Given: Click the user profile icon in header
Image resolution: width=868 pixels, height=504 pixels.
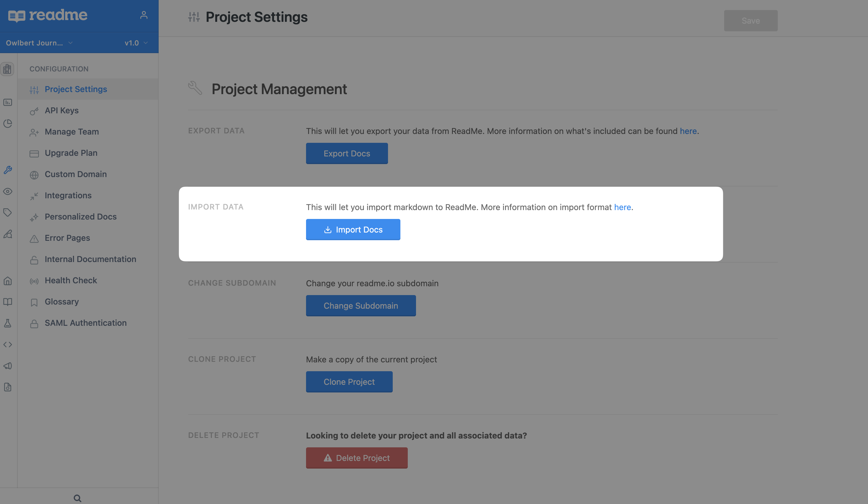Looking at the screenshot, I should (144, 15).
